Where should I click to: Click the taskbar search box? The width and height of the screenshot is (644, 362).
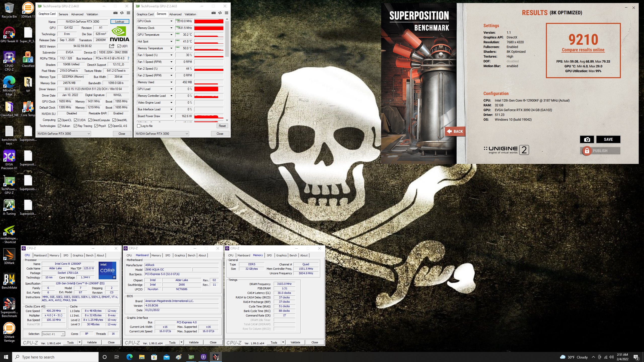55,357
